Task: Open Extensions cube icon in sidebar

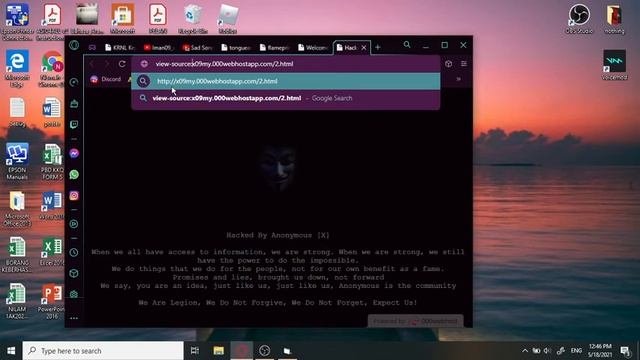Action: point(74,273)
